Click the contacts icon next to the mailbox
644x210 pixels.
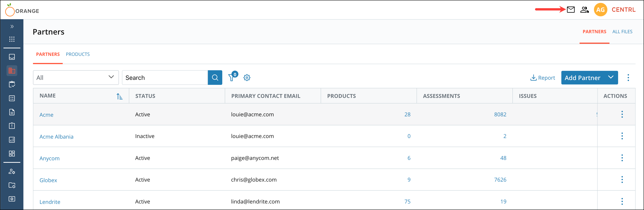point(585,10)
